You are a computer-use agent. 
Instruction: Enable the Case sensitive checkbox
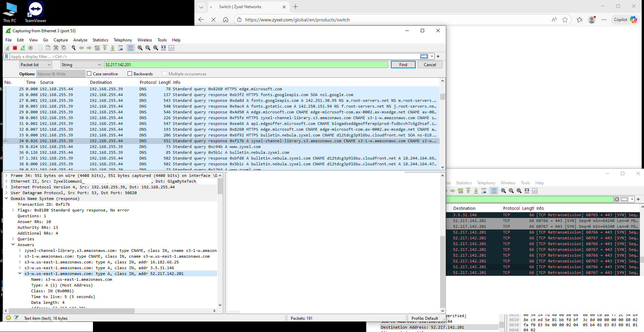[89, 74]
